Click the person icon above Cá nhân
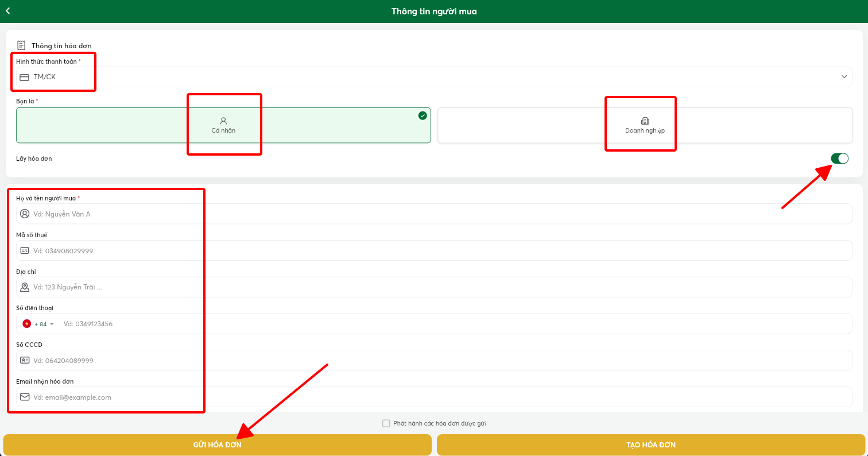 click(223, 121)
